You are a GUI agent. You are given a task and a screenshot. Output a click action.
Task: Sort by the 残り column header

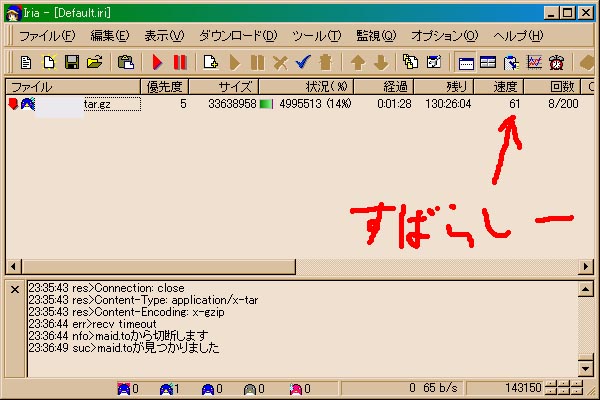click(x=444, y=87)
